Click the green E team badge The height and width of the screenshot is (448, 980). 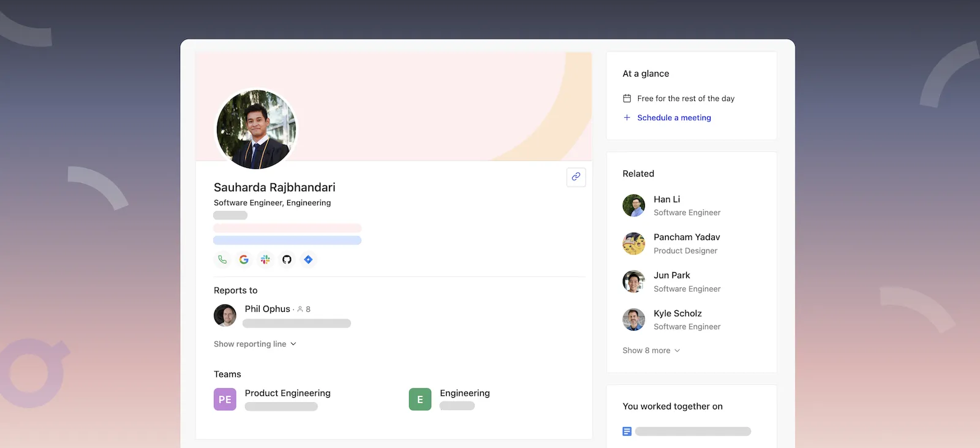(x=420, y=400)
